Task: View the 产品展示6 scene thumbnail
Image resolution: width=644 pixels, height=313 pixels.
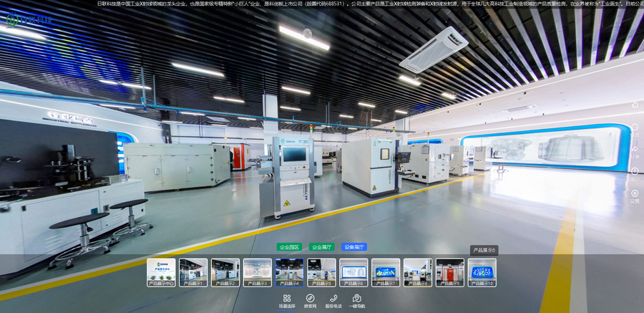Action: [353, 273]
